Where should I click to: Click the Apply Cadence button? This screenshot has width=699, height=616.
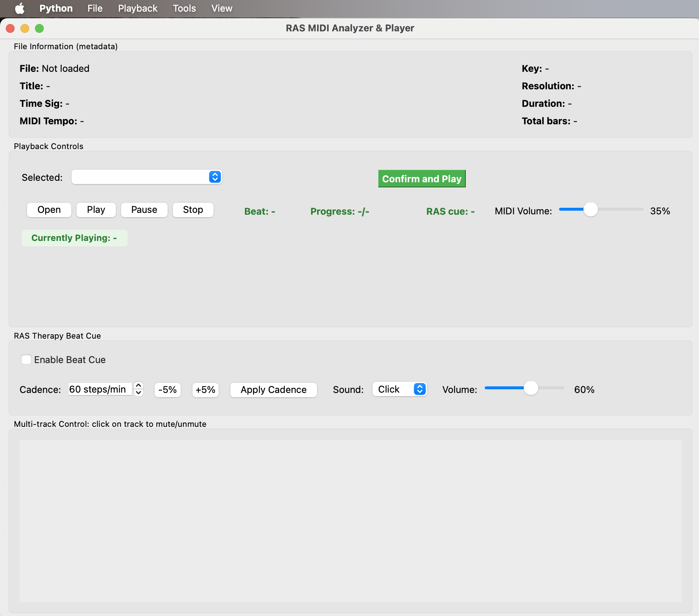273,390
